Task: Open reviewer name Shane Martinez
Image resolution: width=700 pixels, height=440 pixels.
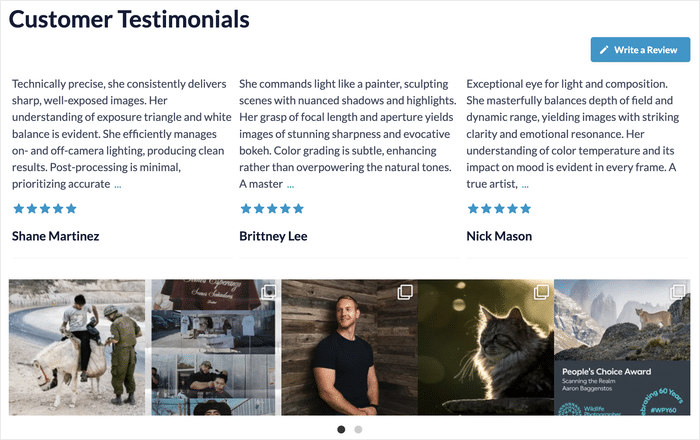Action: (x=55, y=236)
